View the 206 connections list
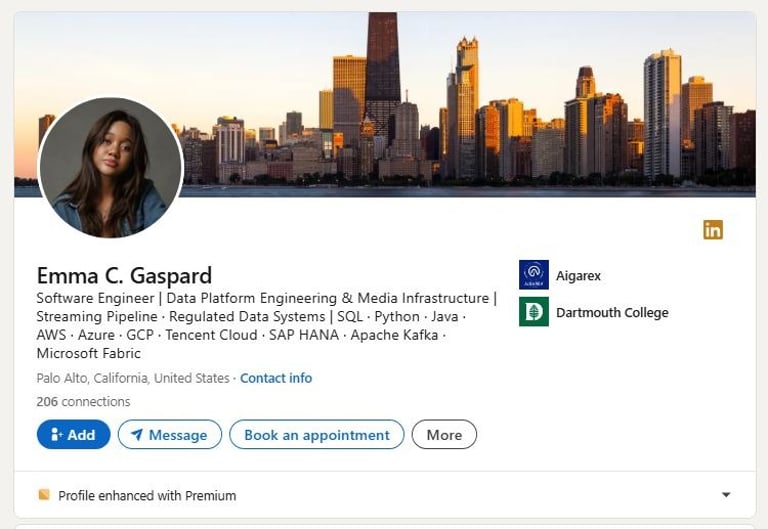Screen dimensions: 768x529 [83, 401]
